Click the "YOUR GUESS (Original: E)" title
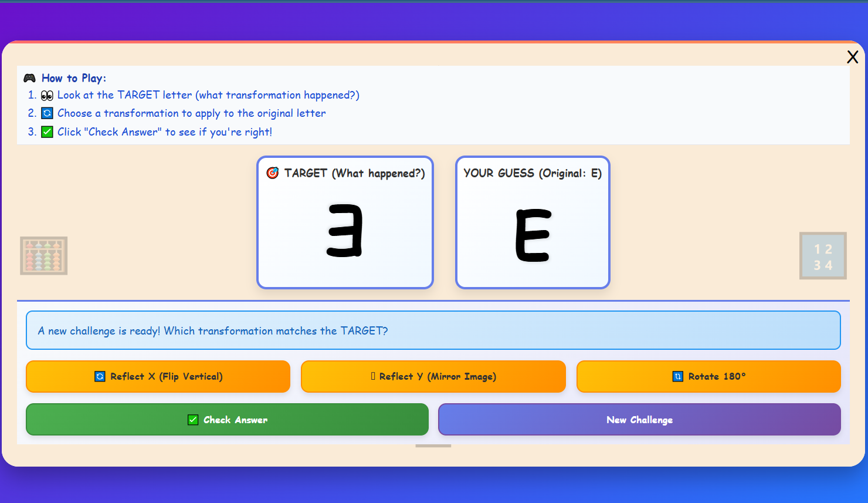This screenshot has width=868, height=503. pyautogui.click(x=533, y=173)
